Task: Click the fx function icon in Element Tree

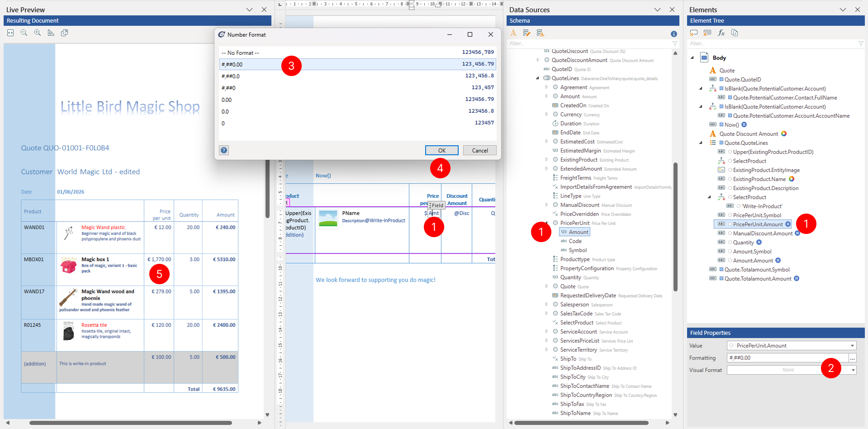Action: [x=721, y=33]
